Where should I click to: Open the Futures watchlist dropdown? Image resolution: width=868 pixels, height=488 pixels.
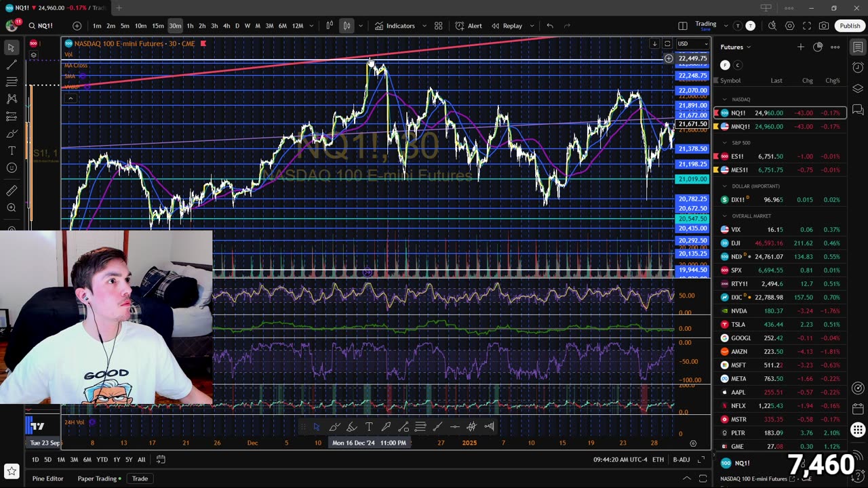click(x=736, y=47)
